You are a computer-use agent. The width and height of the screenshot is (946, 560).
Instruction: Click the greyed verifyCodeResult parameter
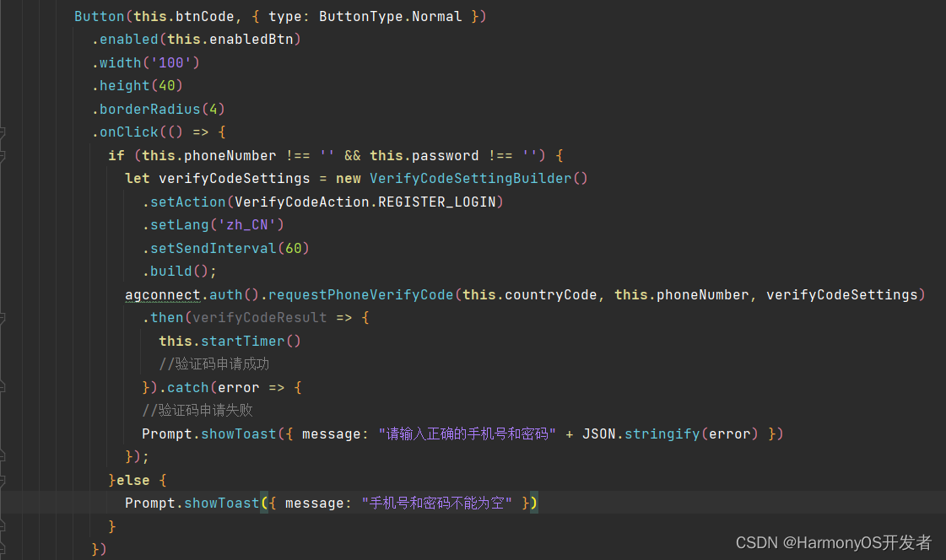259,318
